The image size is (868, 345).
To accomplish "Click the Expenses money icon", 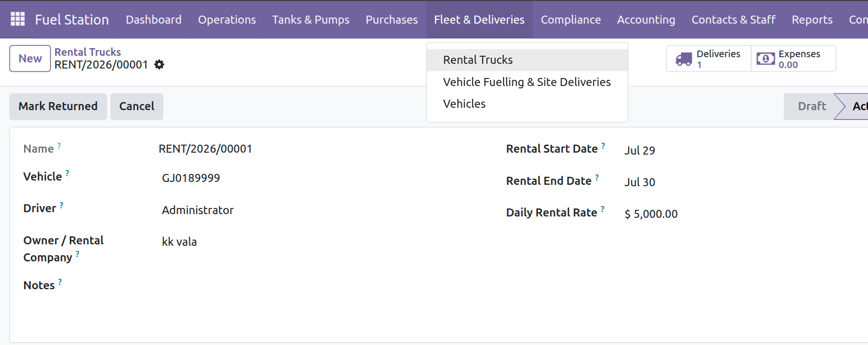I will (x=766, y=59).
